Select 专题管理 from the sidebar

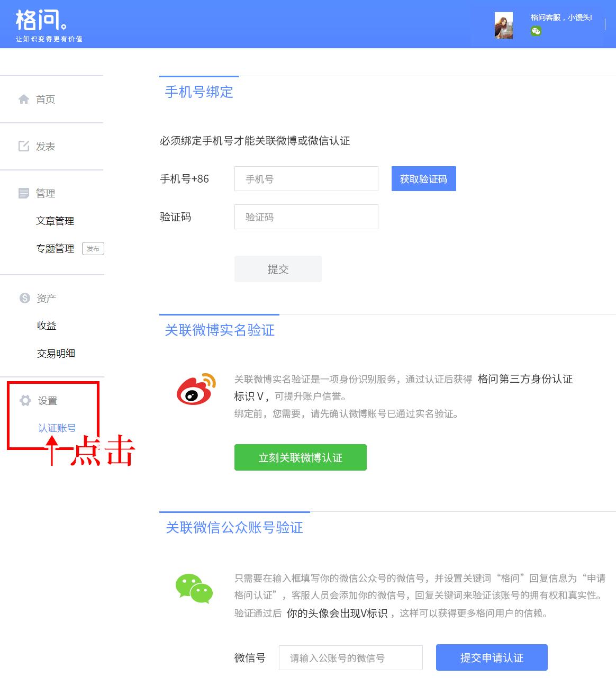pyautogui.click(x=56, y=249)
